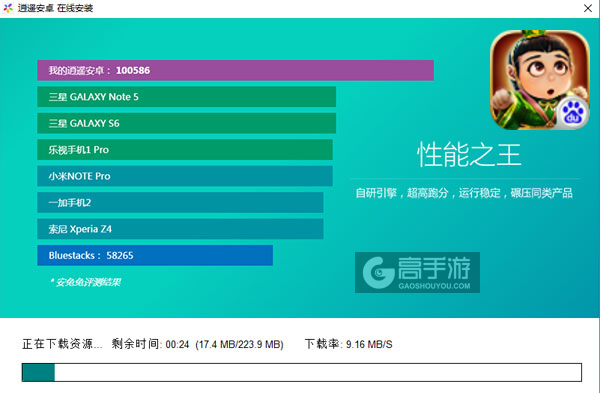
Task: Select the 一加手机2 bar
Action: point(180,202)
